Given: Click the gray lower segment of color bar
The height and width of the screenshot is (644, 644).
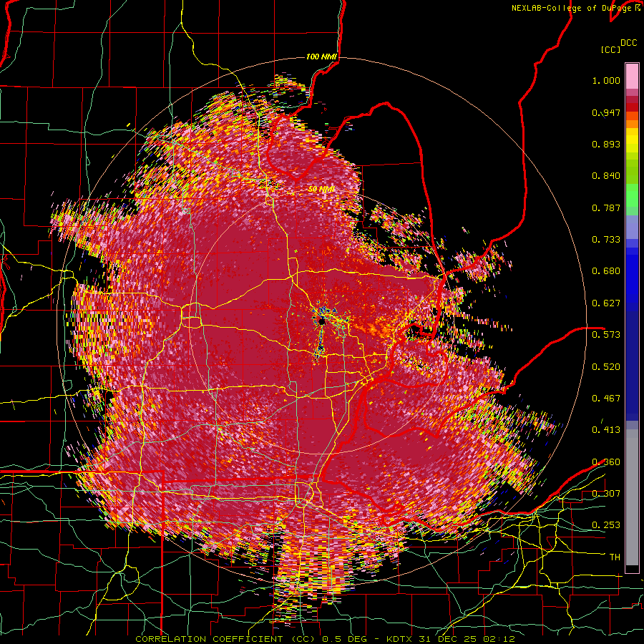Looking at the screenshot, I should click(x=632, y=497).
